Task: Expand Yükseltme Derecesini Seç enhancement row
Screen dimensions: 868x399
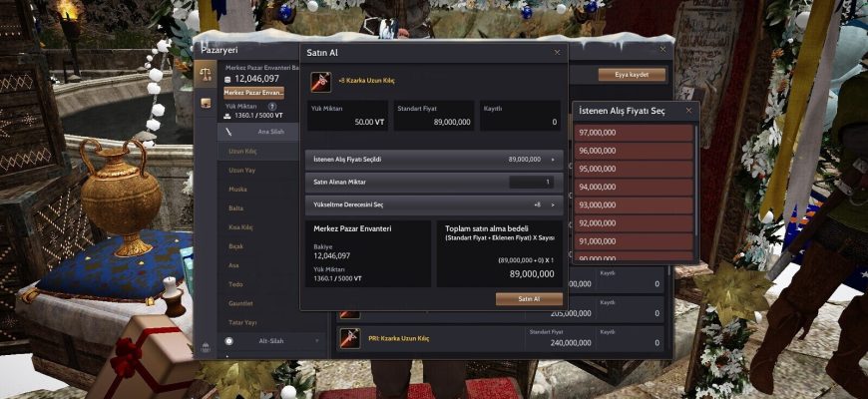Action: (x=434, y=204)
